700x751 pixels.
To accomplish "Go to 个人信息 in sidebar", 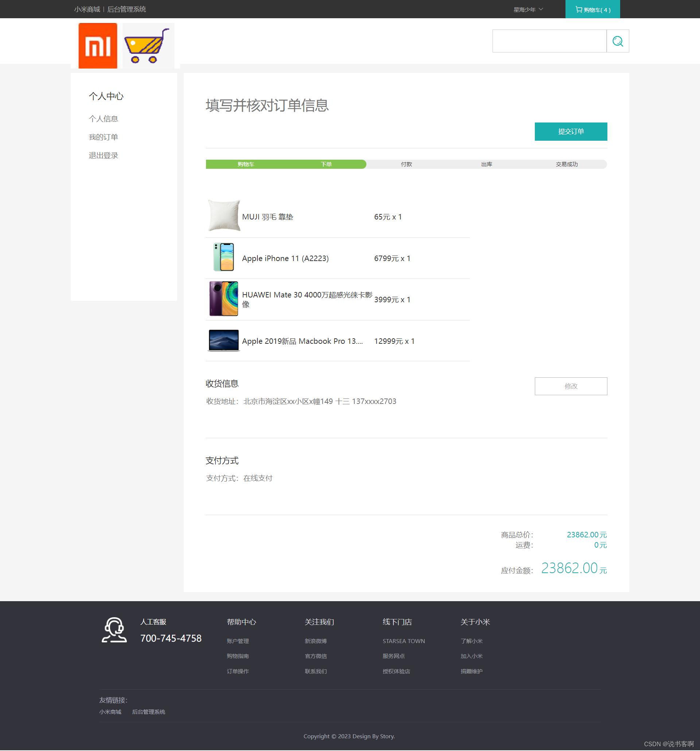I will tap(104, 119).
